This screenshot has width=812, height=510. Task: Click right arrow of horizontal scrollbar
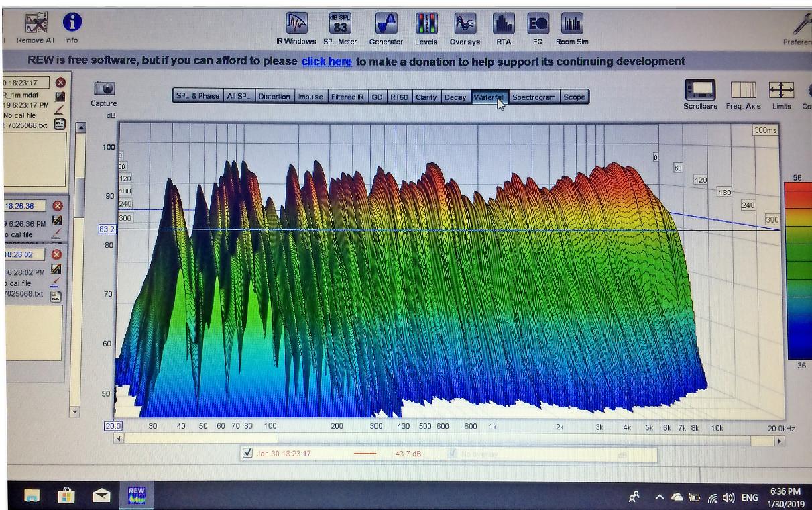[779, 440]
